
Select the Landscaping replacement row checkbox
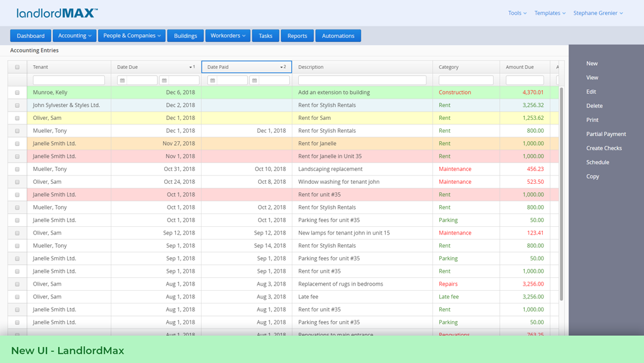click(17, 169)
